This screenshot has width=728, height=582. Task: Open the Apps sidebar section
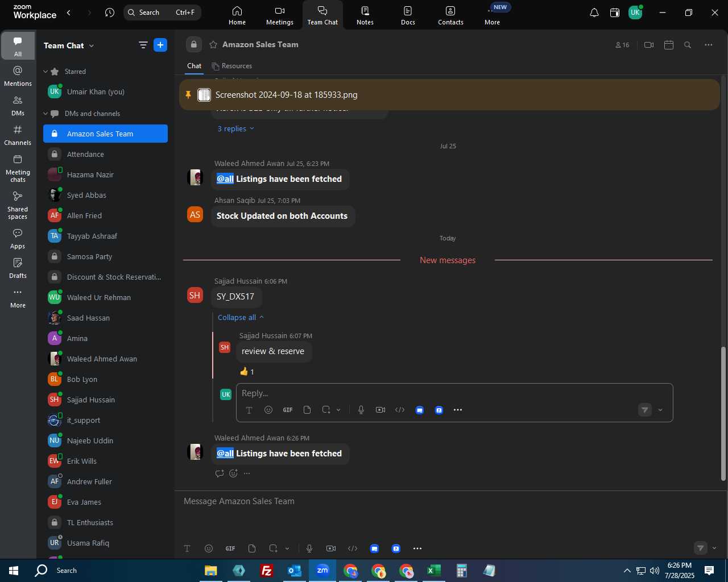point(18,239)
